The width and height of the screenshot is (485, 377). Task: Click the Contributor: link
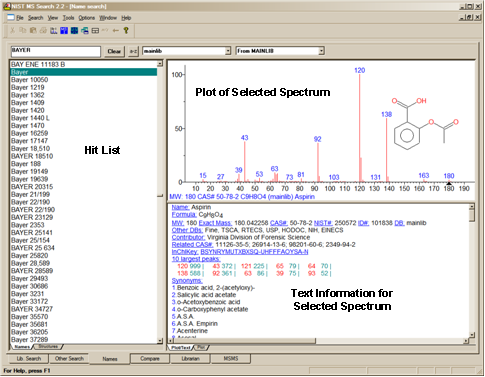click(x=188, y=237)
